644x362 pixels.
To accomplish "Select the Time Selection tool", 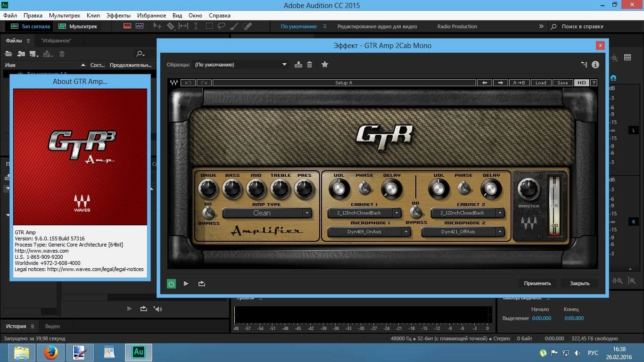I will (196, 26).
